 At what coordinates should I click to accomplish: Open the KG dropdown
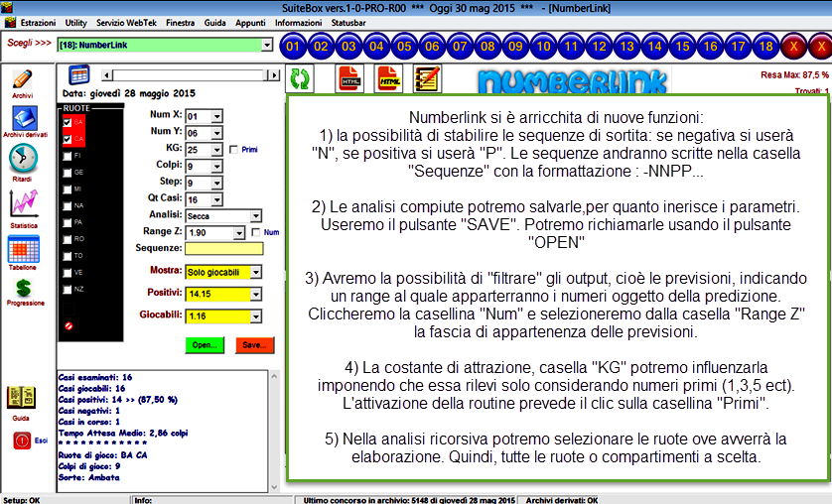(217, 150)
